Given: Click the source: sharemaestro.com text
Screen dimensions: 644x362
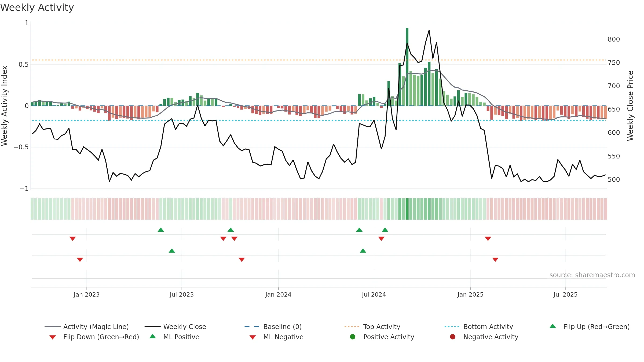Looking at the screenshot, I should [x=592, y=275].
